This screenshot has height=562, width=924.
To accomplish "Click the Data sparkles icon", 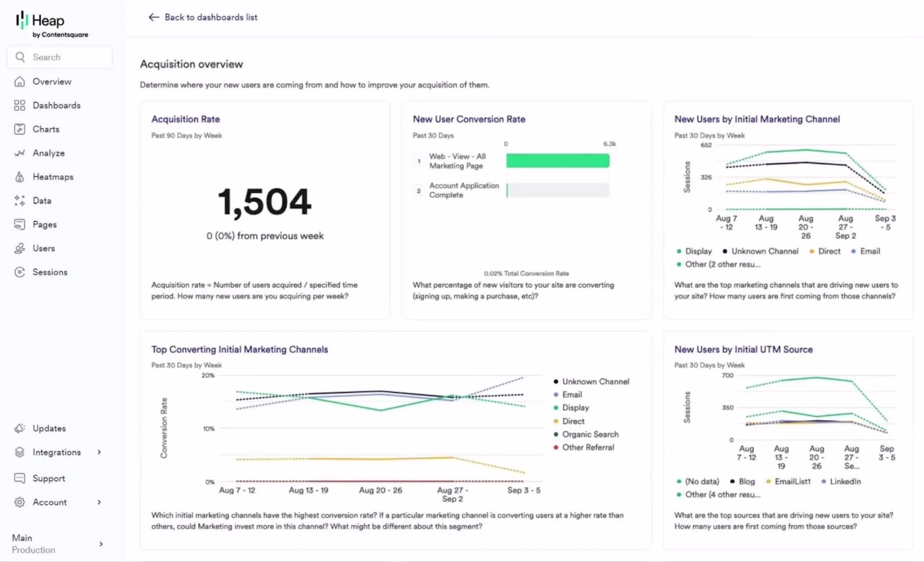I will [19, 200].
